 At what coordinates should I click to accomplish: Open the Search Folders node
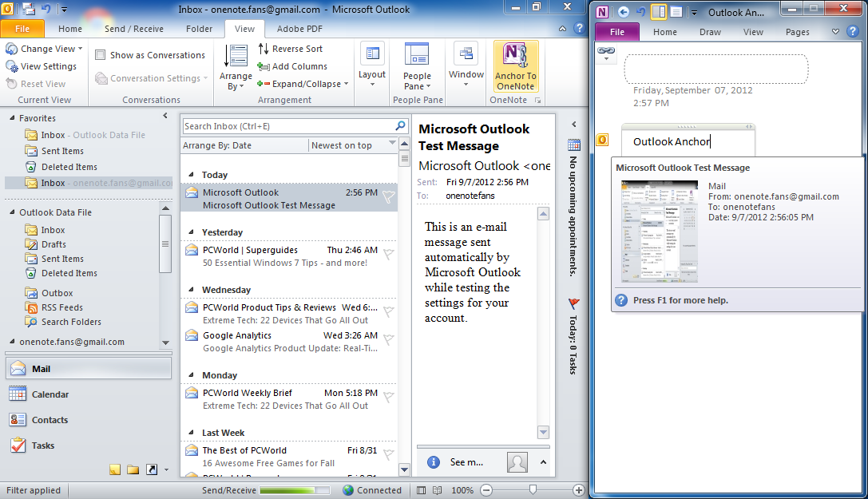point(71,322)
